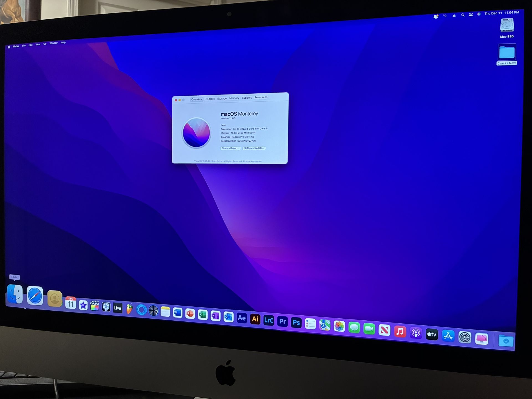This screenshot has width=532, height=399.
Task: Open Microsoft Outlook from the Dock
Action: pos(228,317)
